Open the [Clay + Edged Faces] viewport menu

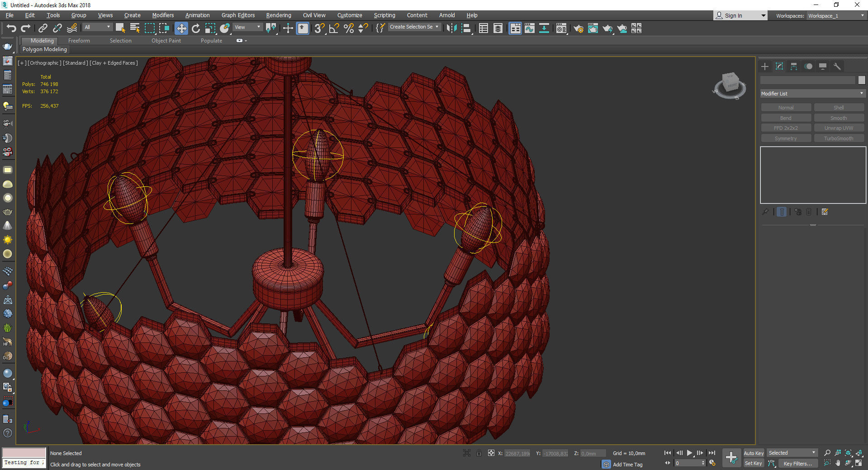coord(114,63)
